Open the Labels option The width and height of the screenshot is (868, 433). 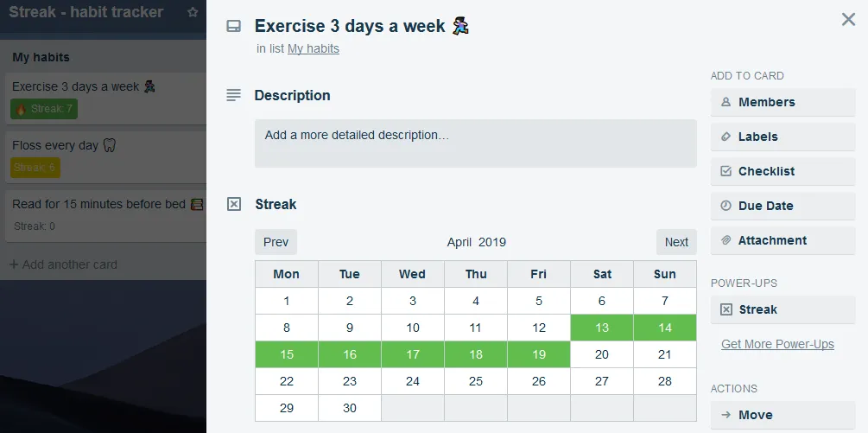click(782, 137)
